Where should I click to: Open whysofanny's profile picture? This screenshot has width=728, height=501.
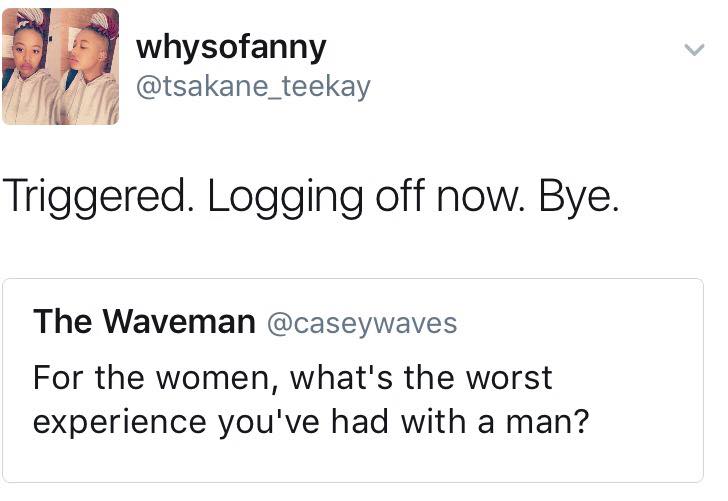click(x=60, y=66)
